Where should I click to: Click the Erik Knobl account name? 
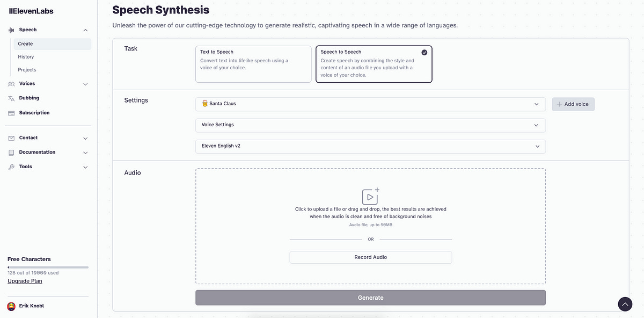pyautogui.click(x=33, y=306)
